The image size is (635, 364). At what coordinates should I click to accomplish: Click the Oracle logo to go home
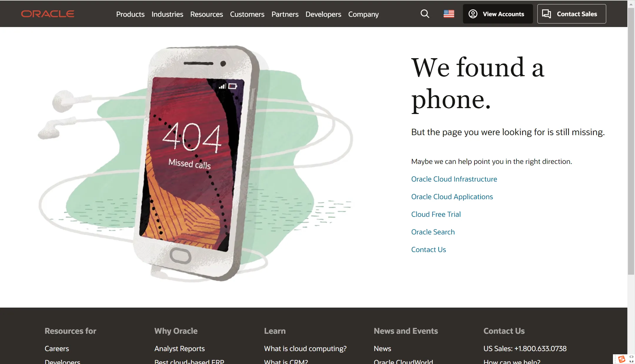48,14
